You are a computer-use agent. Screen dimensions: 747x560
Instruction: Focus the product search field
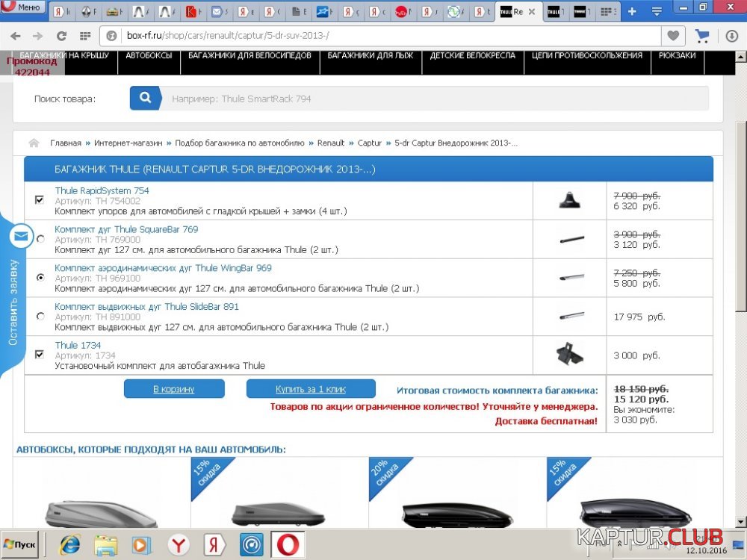click(435, 99)
